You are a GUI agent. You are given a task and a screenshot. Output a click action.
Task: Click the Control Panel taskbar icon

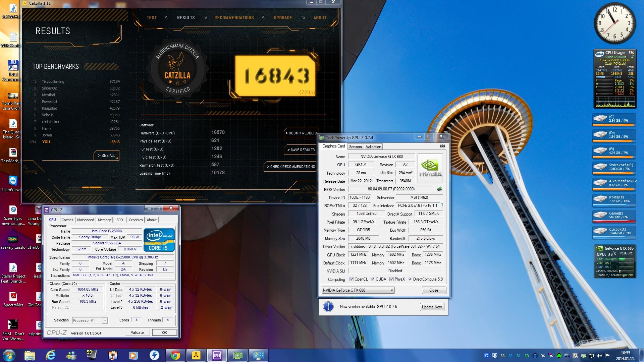259,355
